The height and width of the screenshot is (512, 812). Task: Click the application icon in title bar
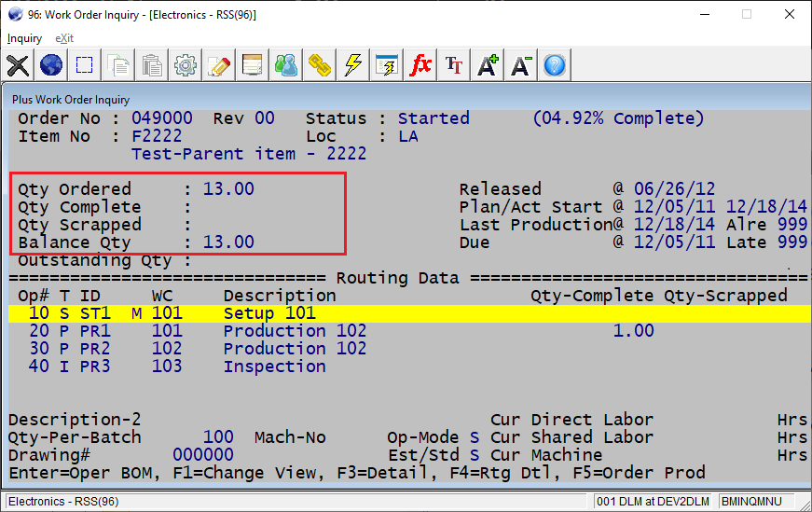16,14
